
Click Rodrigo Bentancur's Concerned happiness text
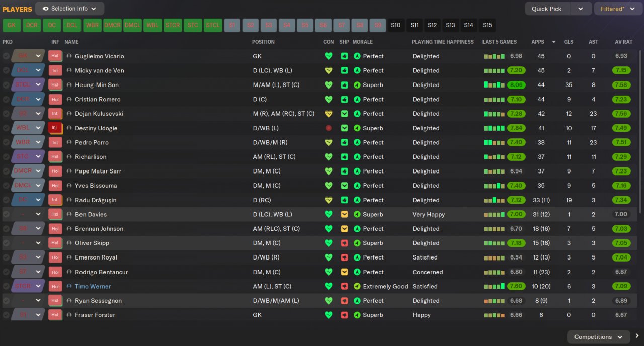[x=428, y=272]
